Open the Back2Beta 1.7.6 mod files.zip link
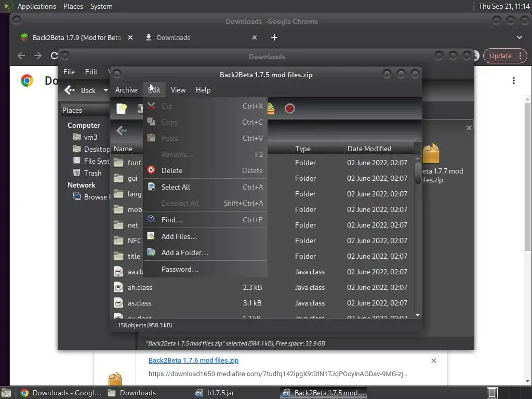Image resolution: width=532 pixels, height=399 pixels. [x=193, y=361]
